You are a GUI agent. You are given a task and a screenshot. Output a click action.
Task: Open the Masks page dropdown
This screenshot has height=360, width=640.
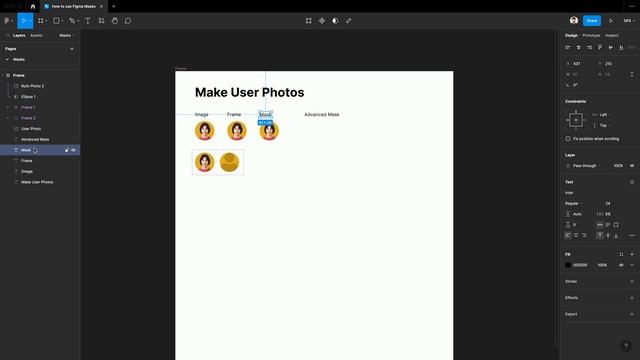point(67,36)
